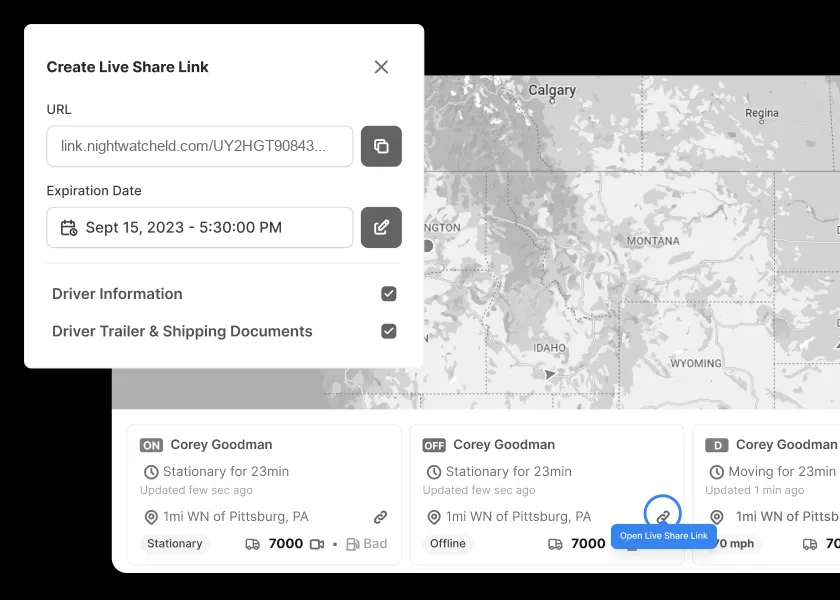The width and height of the screenshot is (840, 600).
Task: Select Corey Goodman name on the OFF card
Action: (x=504, y=445)
